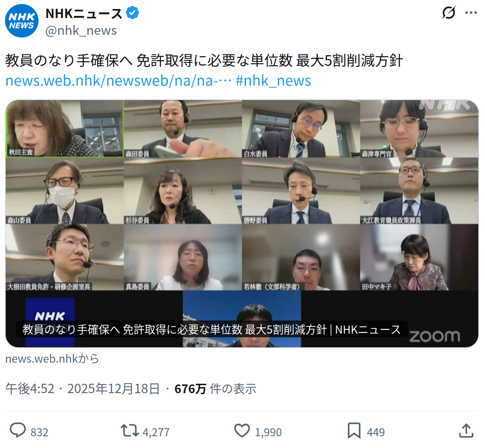Show the 832 replies count
The height and width of the screenshot is (448, 485).
point(39,432)
